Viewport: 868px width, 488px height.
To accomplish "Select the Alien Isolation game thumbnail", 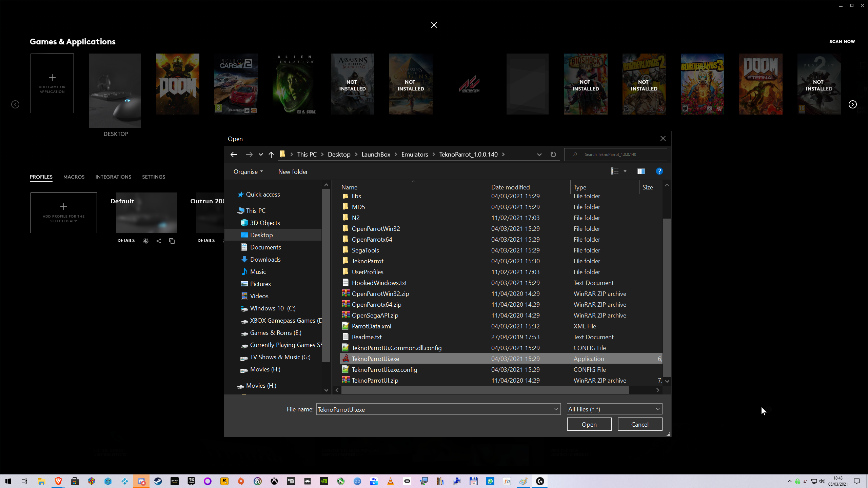I will (x=294, y=84).
